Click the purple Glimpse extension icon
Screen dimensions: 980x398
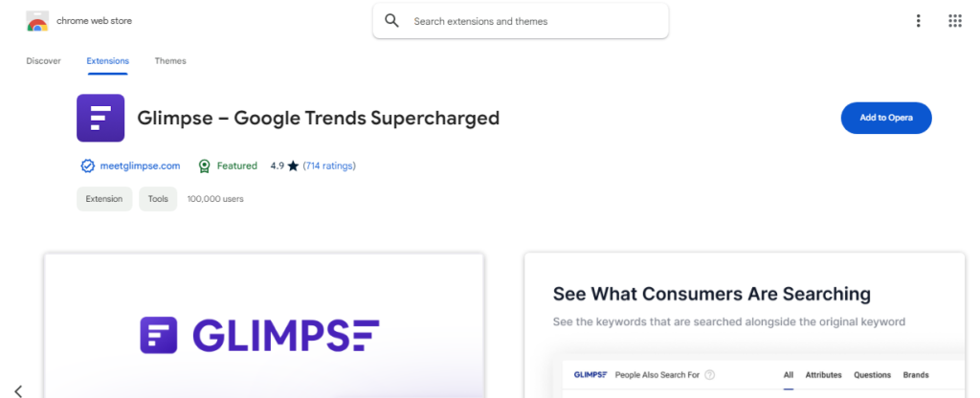[x=100, y=118]
